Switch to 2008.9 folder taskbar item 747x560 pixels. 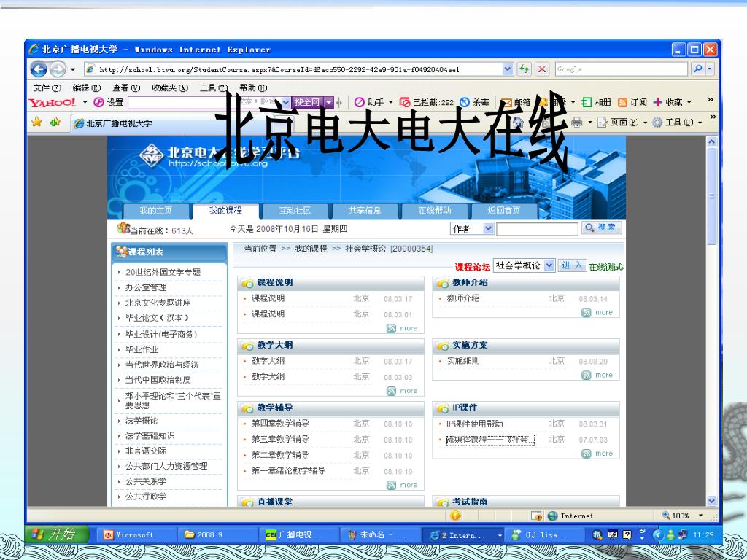pyautogui.click(x=217, y=534)
